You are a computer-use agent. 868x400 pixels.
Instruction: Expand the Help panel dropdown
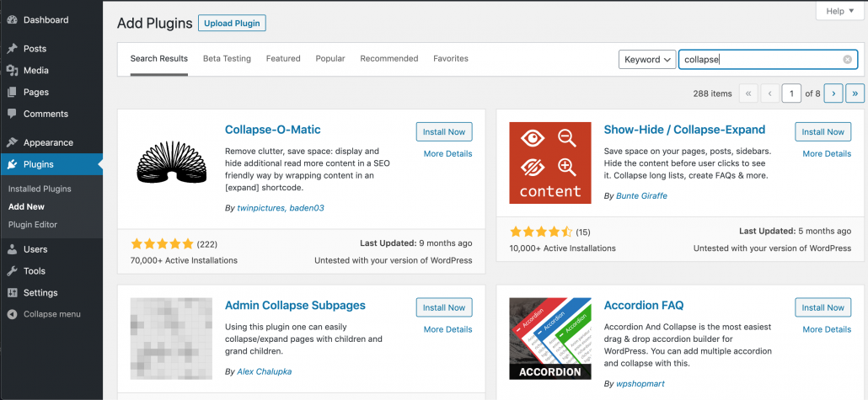[839, 11]
